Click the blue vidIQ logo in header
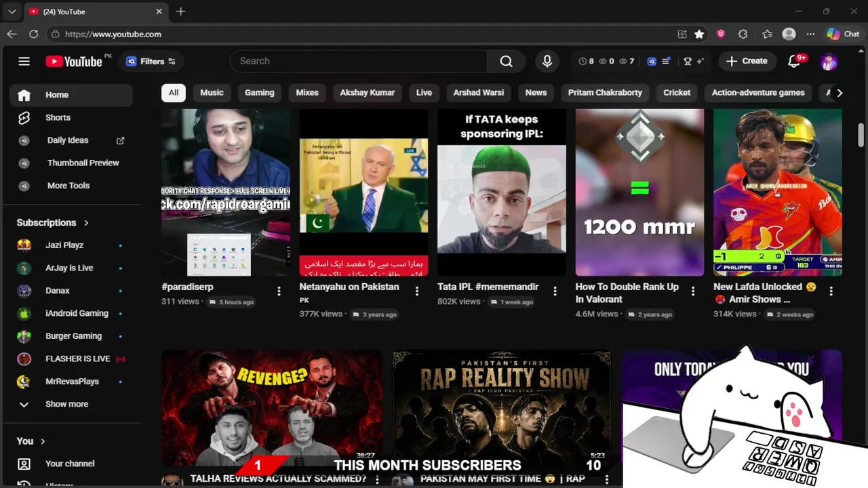 pos(652,61)
